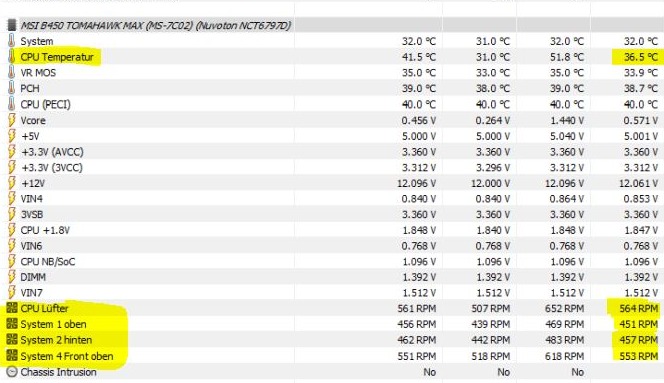Screen dimensions: 664x383
Task: Select the System 2 hinten fan row
Action: coord(332,340)
